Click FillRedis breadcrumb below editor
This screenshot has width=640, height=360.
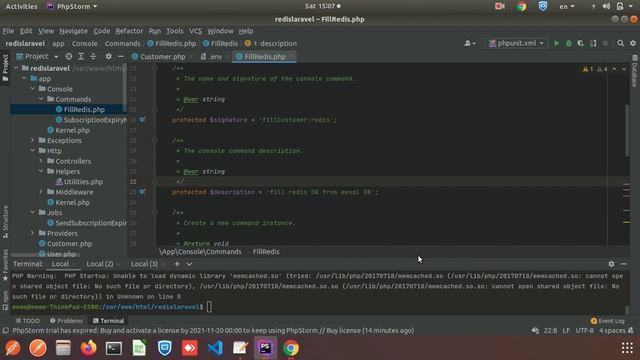tap(266, 252)
